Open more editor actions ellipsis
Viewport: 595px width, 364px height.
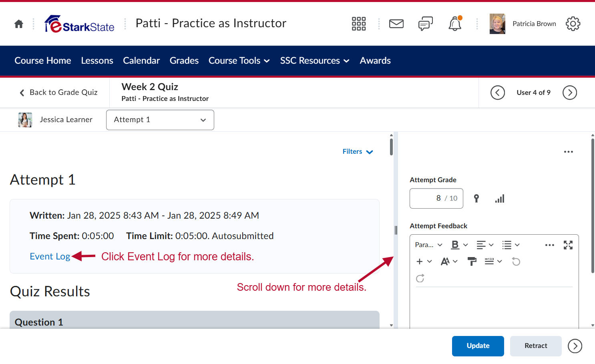(550, 245)
